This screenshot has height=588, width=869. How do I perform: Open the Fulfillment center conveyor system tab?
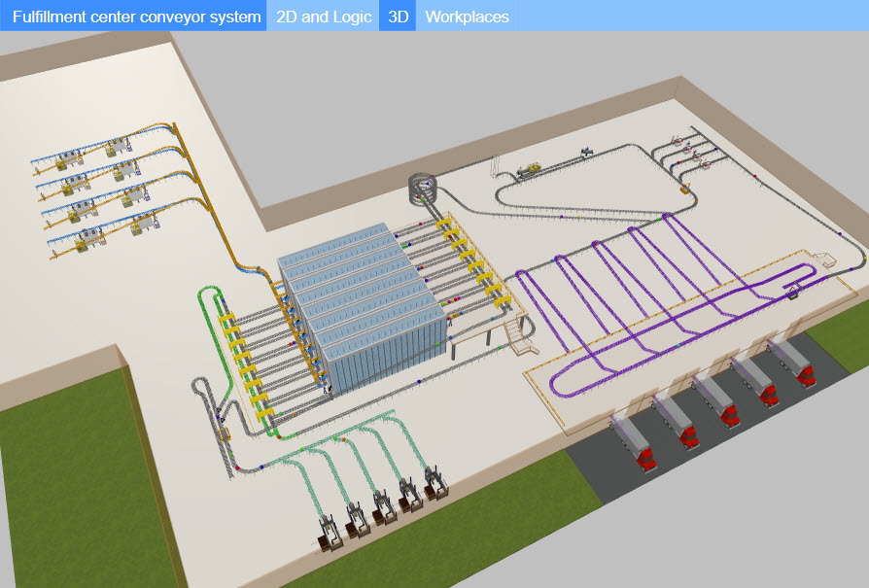pyautogui.click(x=133, y=16)
